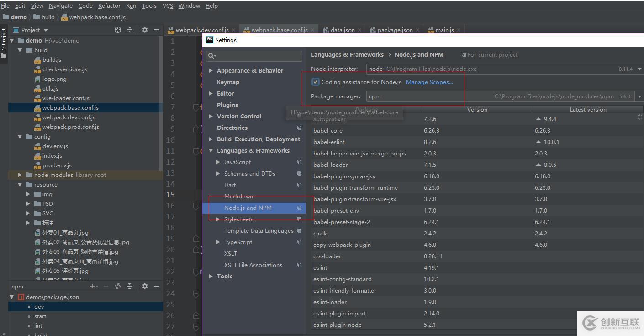Select the Keymap settings page

[x=228, y=82]
